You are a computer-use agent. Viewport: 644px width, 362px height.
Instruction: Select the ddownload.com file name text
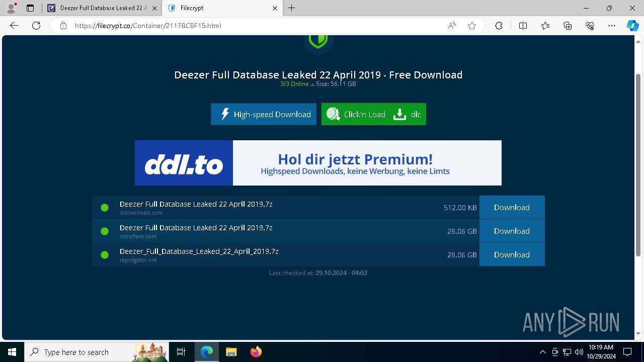[x=196, y=204]
